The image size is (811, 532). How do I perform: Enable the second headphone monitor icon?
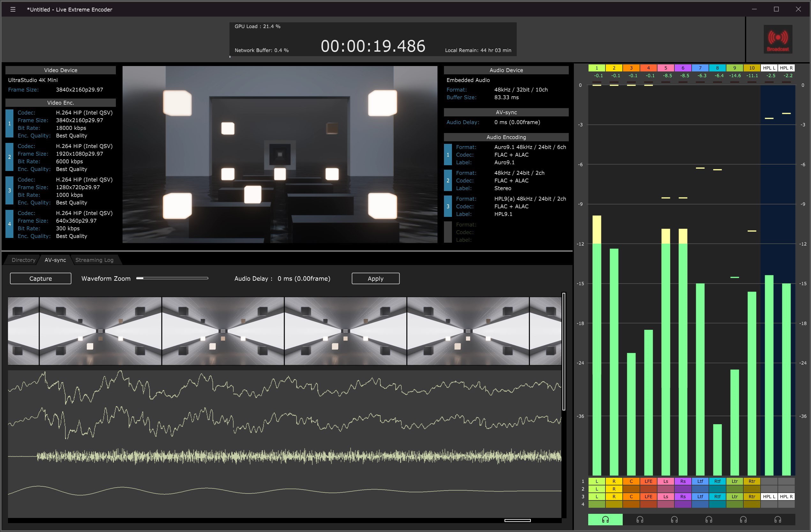pyautogui.click(x=640, y=519)
